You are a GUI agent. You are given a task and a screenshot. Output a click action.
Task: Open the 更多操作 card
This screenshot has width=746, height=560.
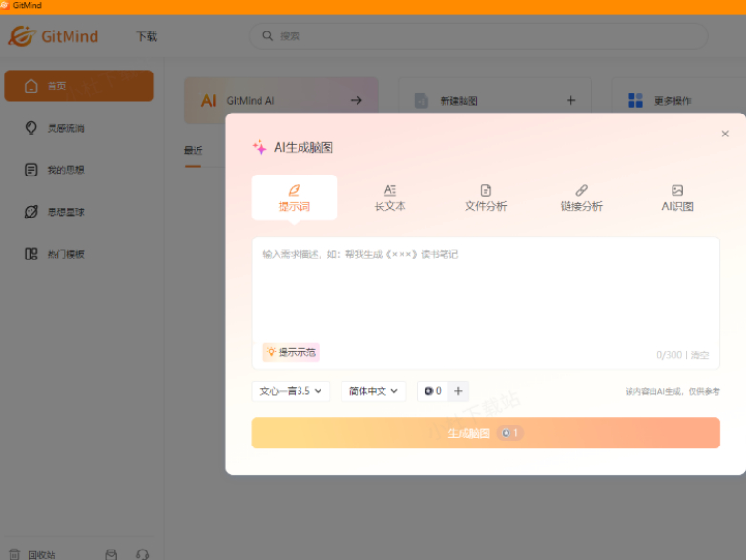click(x=679, y=100)
